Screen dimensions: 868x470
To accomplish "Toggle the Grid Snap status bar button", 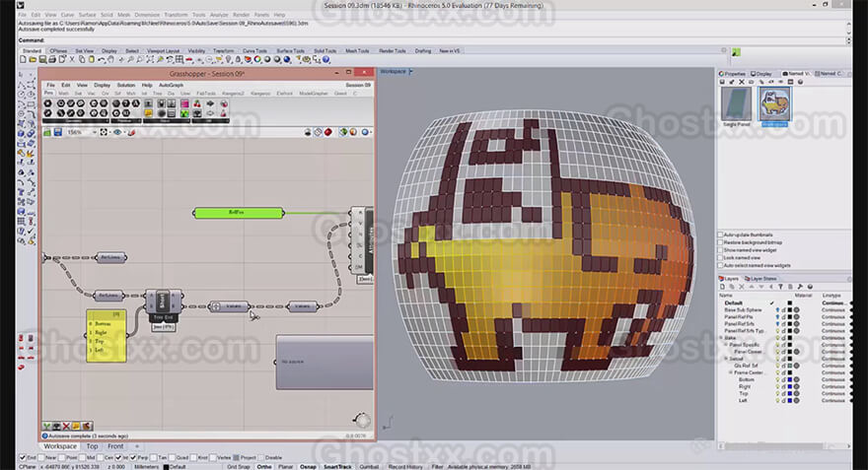I will coord(239,467).
